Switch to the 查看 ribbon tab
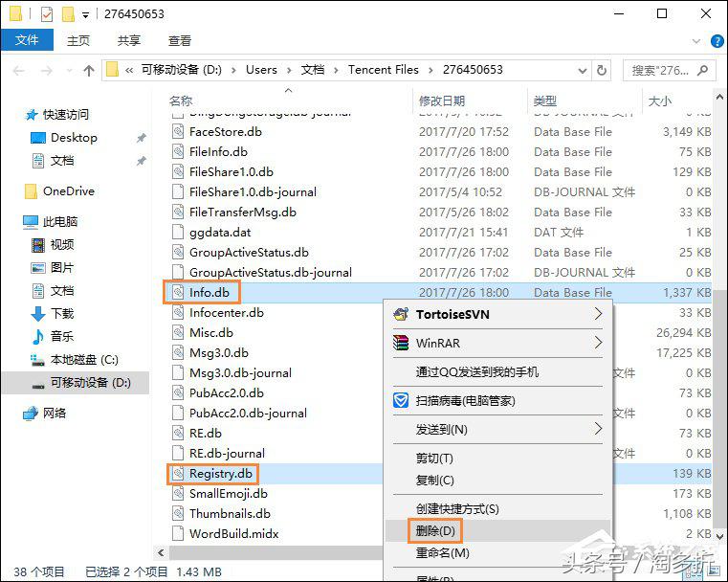The width and height of the screenshot is (728, 582). tap(180, 41)
